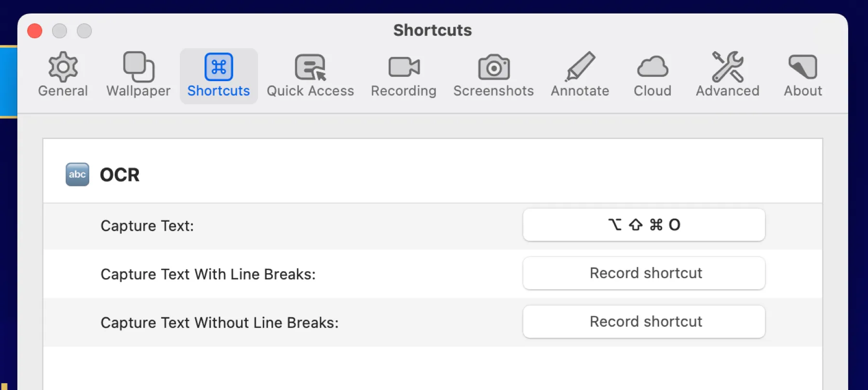This screenshot has height=390, width=868.
Task: Record shortcut for Capture Text With Line Breaks
Action: (x=644, y=273)
